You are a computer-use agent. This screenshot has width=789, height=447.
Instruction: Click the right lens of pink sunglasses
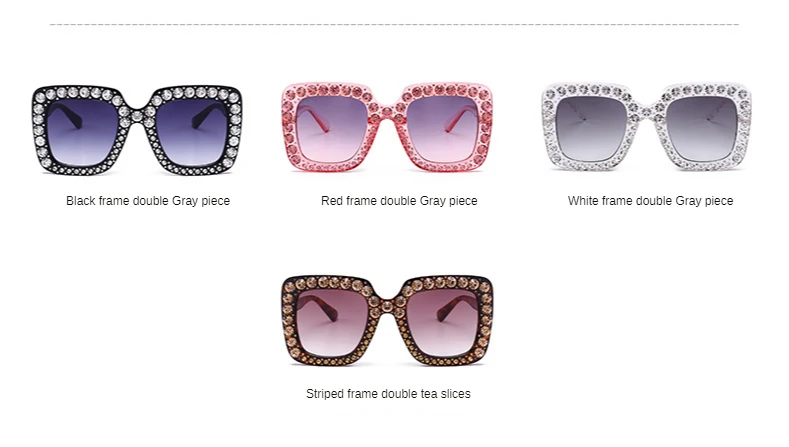pyautogui.click(x=442, y=129)
